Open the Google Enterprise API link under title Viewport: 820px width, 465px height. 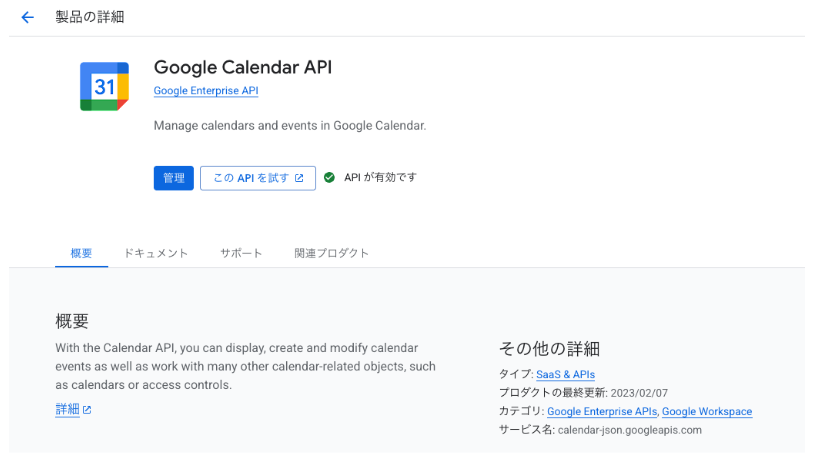coord(206,91)
